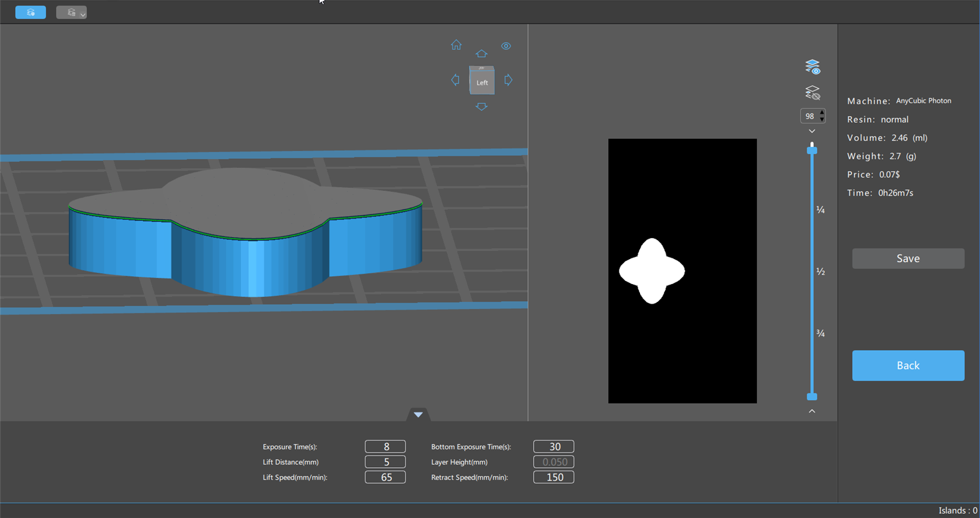Click the home view icon
Screen dimensions: 980x518
click(456, 45)
